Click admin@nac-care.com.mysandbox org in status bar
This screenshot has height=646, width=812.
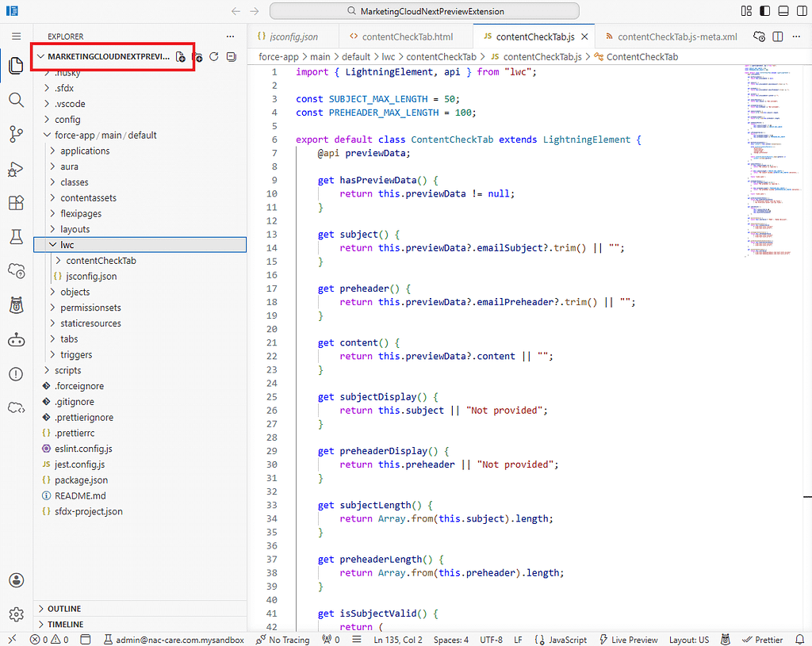(x=174, y=640)
